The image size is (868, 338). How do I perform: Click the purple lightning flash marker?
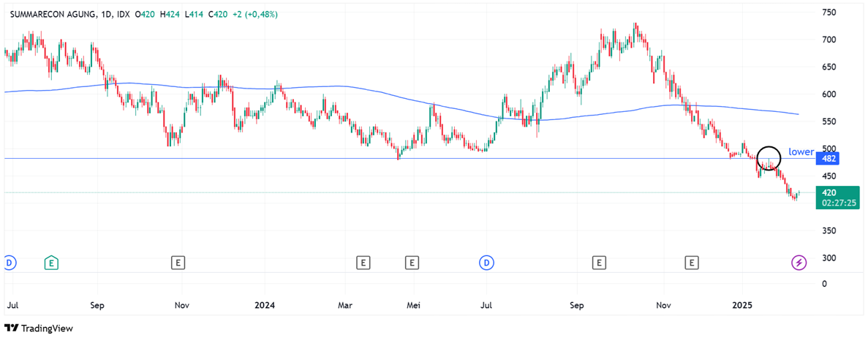tap(799, 262)
